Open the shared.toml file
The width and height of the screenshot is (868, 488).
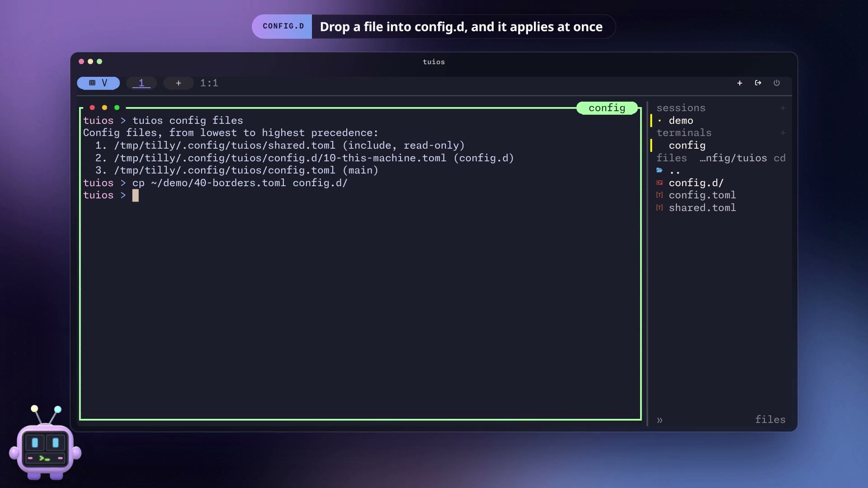pyautogui.click(x=702, y=208)
